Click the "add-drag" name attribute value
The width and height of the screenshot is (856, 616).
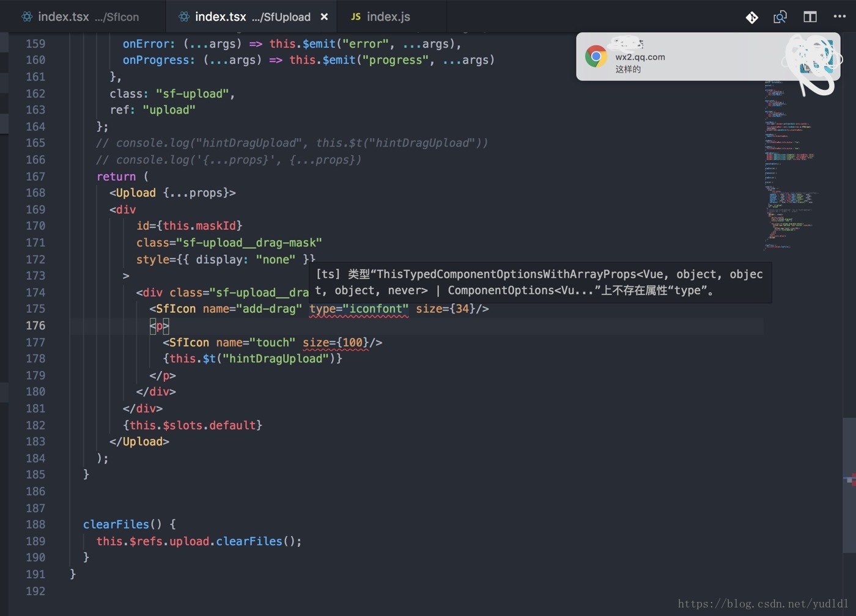[x=269, y=309]
